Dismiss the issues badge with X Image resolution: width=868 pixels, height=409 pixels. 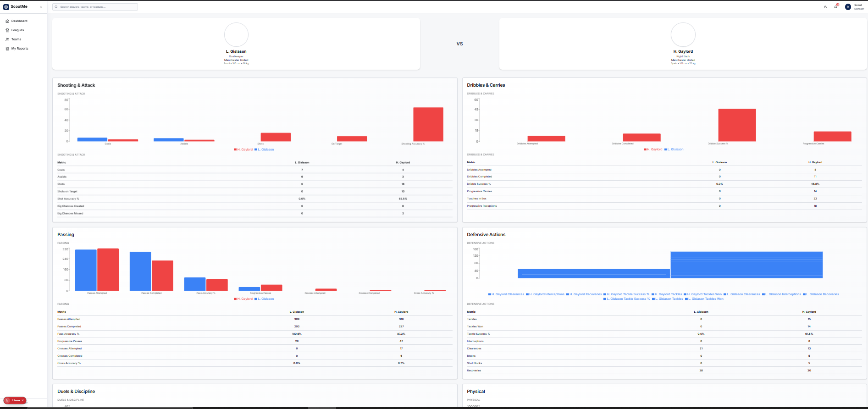[x=22, y=400]
